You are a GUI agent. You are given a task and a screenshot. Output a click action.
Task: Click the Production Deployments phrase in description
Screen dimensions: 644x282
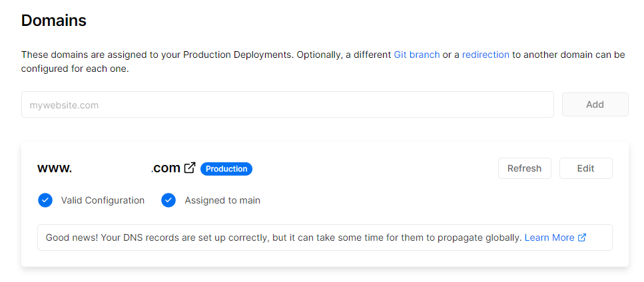[x=238, y=55]
